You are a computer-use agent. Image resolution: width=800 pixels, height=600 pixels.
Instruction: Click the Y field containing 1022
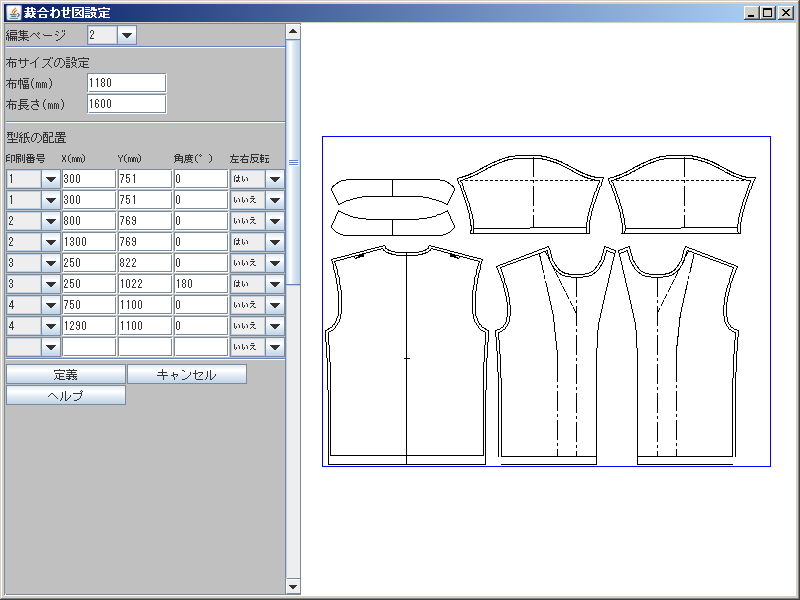coord(145,284)
